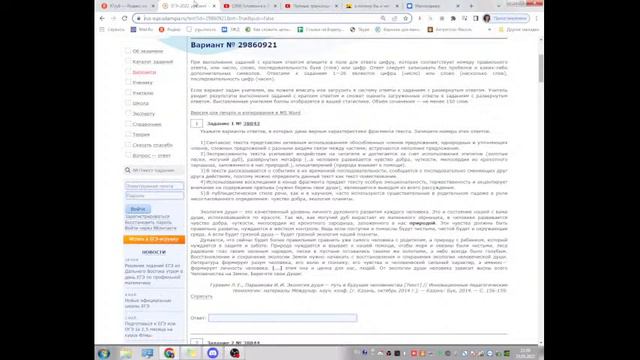The height and width of the screenshot is (360, 640).
Task: Open the Сказать спасибо sidebar item
Action: click(x=152, y=145)
